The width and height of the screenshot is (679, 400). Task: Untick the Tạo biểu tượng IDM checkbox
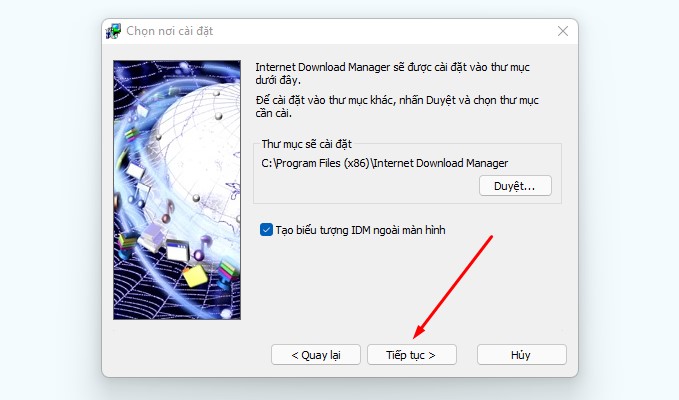(266, 230)
